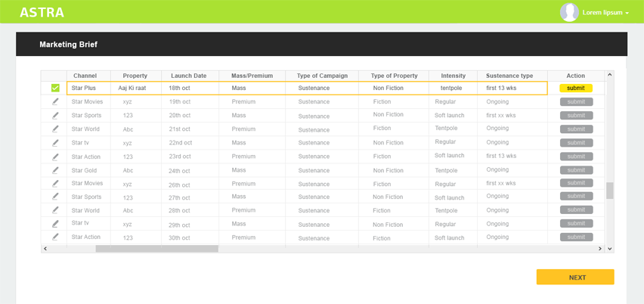Click the Launch Date column header
Image resolution: width=644 pixels, height=304 pixels.
[x=189, y=76]
